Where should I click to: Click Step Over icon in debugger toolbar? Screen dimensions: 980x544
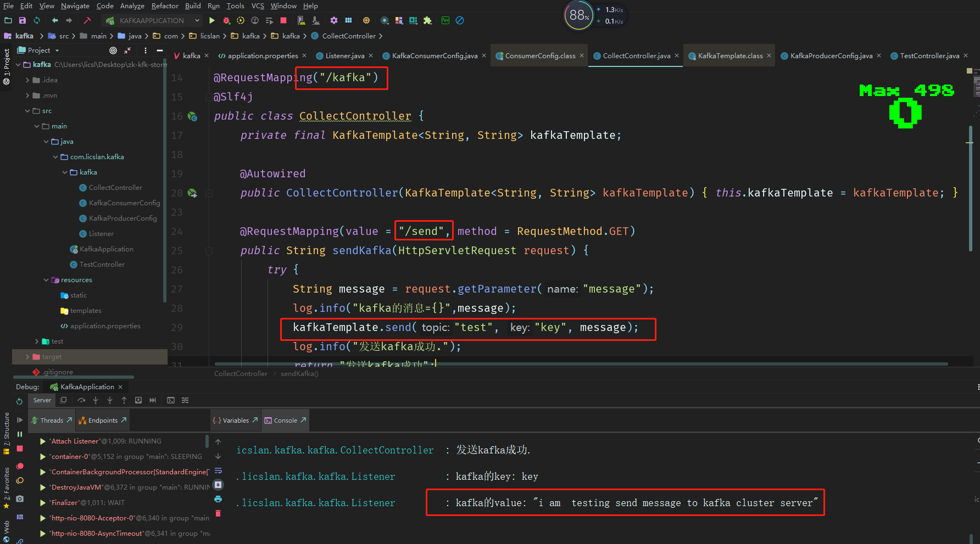[x=81, y=400]
